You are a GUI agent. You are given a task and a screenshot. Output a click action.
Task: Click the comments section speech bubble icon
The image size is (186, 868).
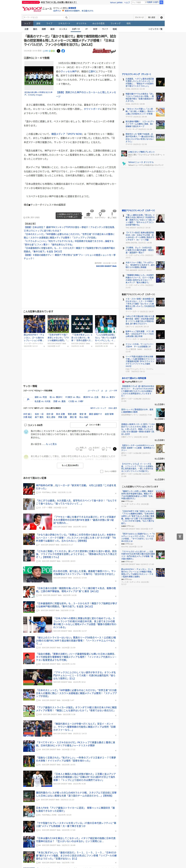[x=25, y=425]
